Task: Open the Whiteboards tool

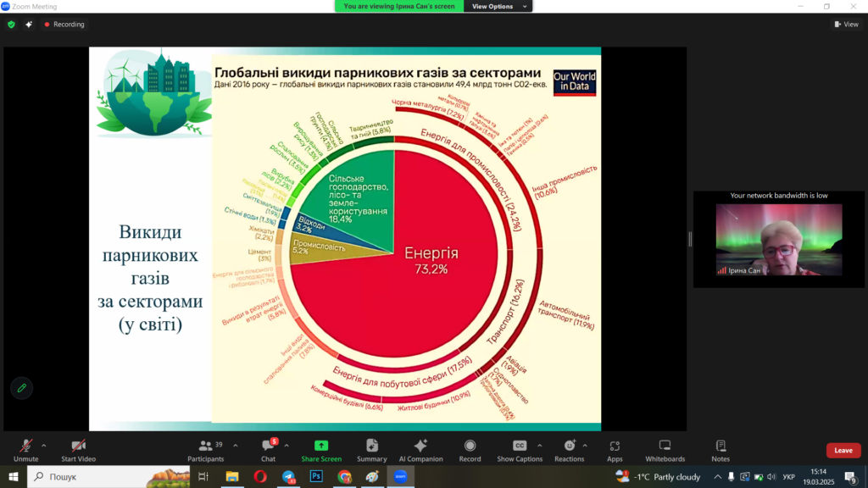Action: 665,450
